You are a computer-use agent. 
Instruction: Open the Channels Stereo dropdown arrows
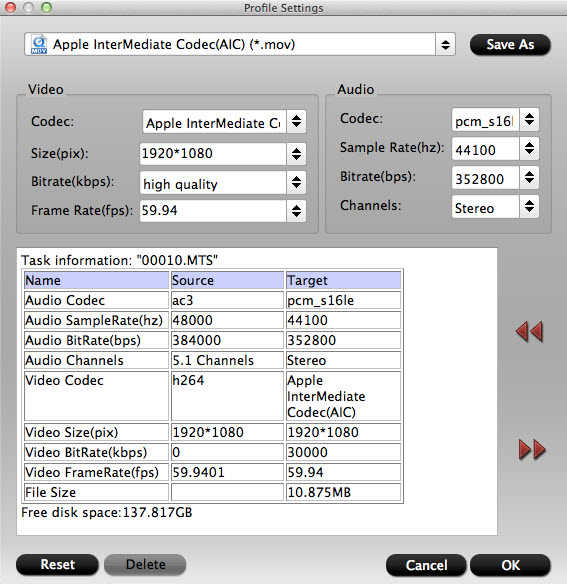pyautogui.click(x=529, y=206)
